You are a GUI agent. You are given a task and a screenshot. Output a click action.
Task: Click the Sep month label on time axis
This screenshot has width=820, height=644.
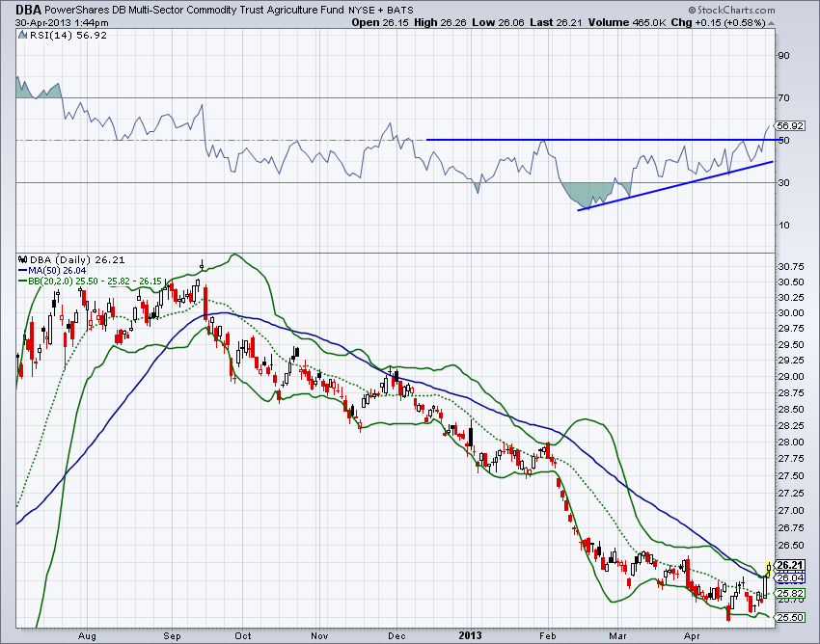click(x=172, y=636)
